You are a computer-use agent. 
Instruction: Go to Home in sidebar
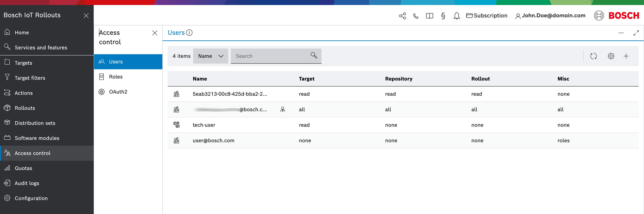(x=47, y=32)
